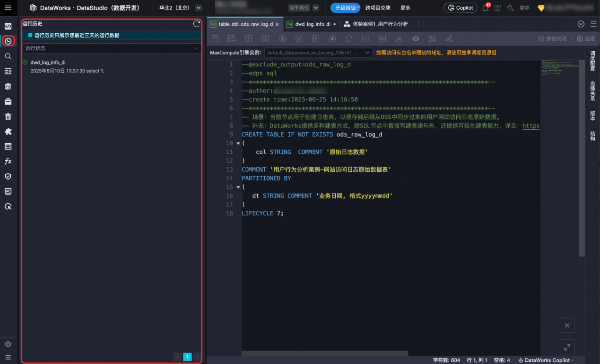Open the database icon in left sidebar
Image resolution: width=600 pixels, height=364 pixels.
click(8, 87)
